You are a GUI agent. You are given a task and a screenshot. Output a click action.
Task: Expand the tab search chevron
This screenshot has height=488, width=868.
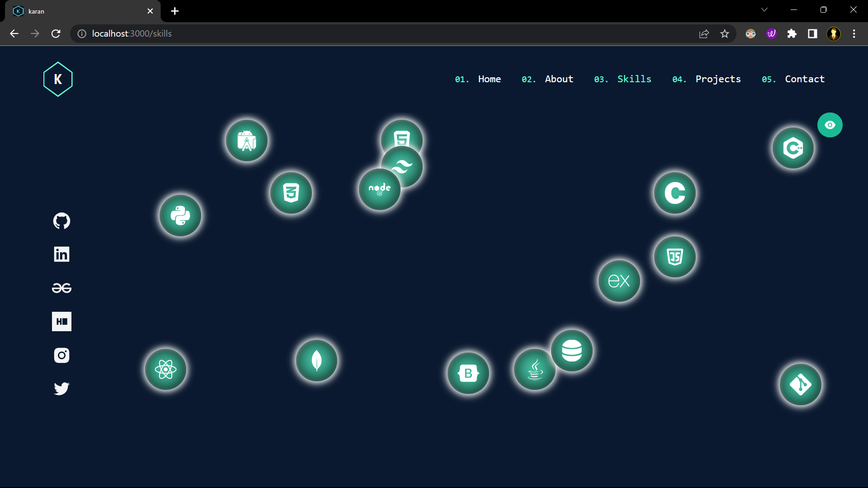coord(764,10)
